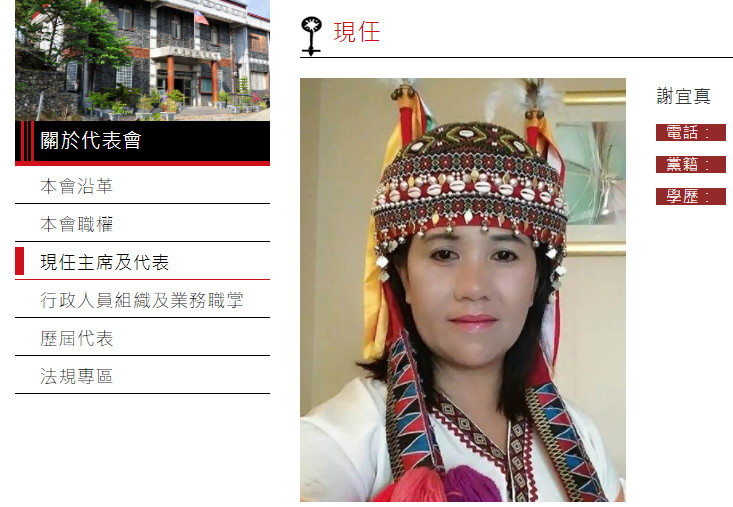Open the 歷屆代表 sidebar link
733x507 pixels.
pyautogui.click(x=77, y=338)
